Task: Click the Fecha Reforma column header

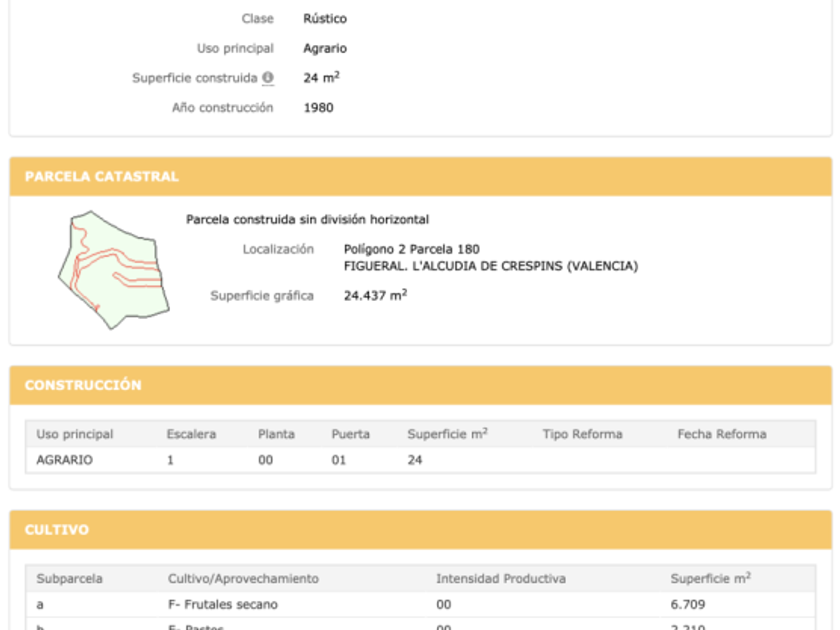Action: 722,434
